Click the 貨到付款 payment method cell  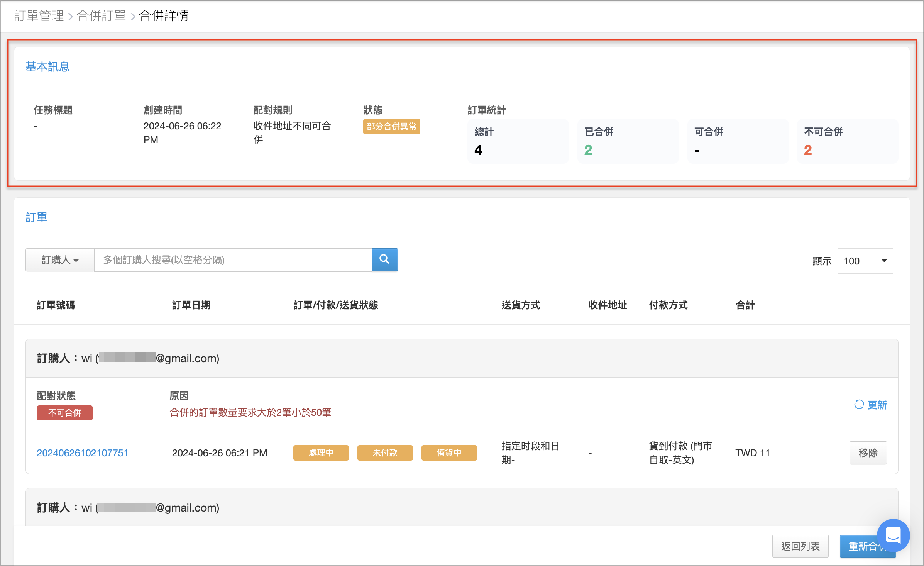point(680,453)
